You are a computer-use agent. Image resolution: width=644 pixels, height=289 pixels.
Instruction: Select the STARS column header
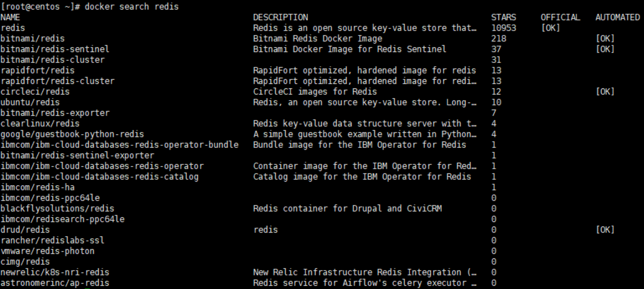[x=503, y=17]
